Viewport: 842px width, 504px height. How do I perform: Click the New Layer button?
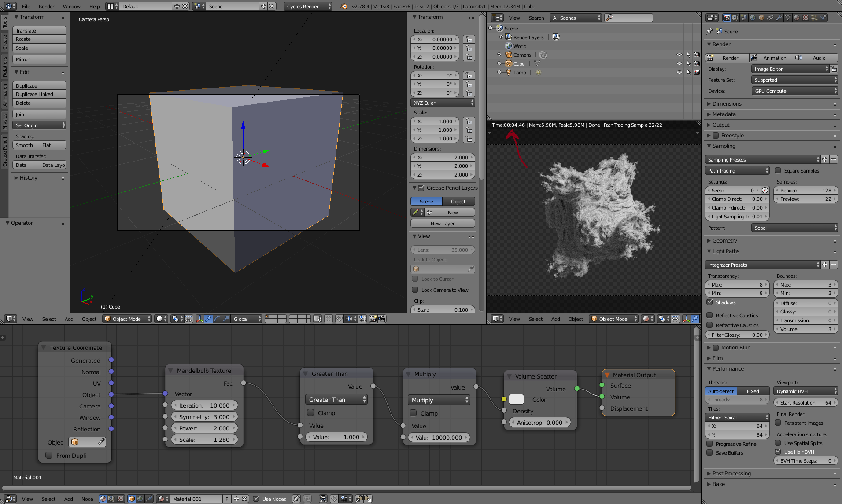442,224
